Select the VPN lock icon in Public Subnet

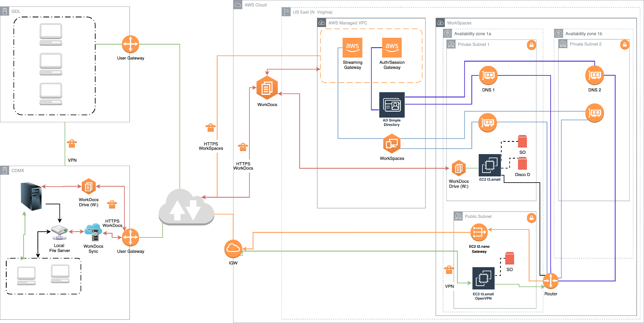[x=449, y=270]
